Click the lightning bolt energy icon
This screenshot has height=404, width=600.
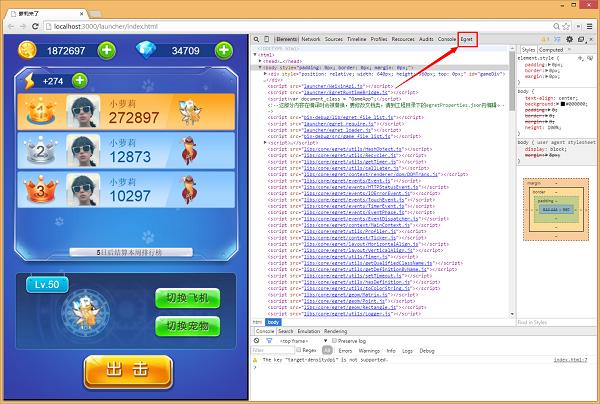coord(29,81)
